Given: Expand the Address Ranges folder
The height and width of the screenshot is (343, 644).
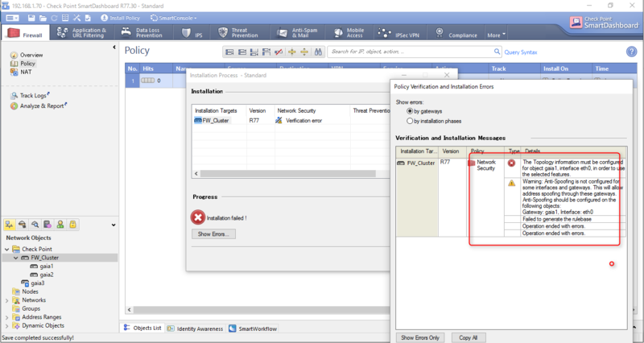Looking at the screenshot, I should [x=6, y=317].
